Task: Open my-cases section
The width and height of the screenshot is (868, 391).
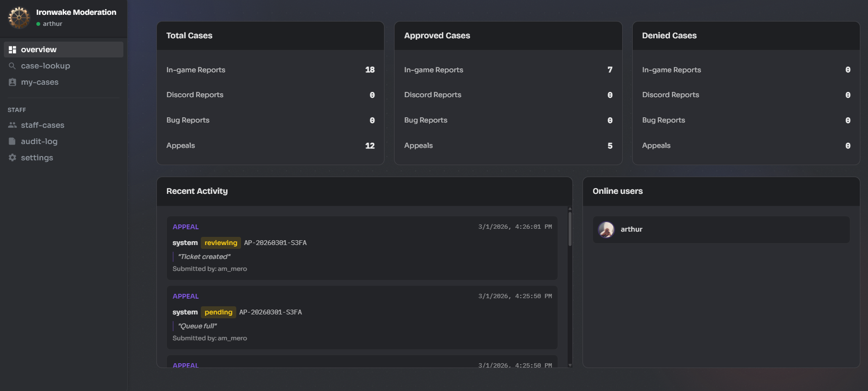Action: click(64, 82)
